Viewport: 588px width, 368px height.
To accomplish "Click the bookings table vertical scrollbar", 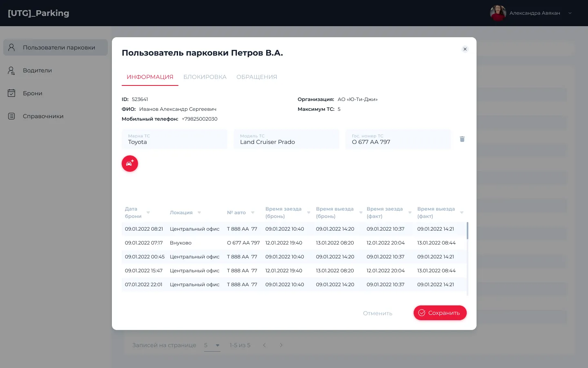I will tap(468, 231).
